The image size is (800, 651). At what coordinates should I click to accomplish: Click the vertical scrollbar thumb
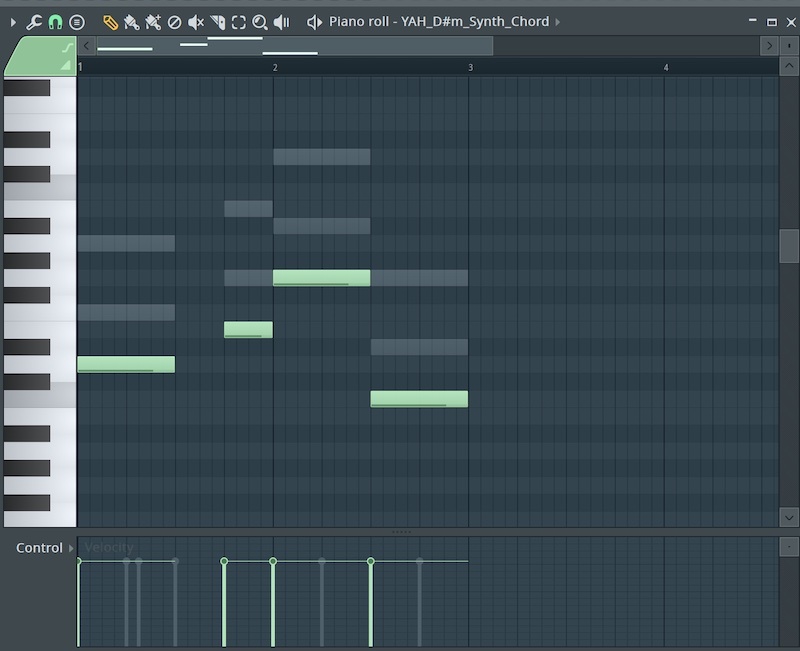(789, 245)
